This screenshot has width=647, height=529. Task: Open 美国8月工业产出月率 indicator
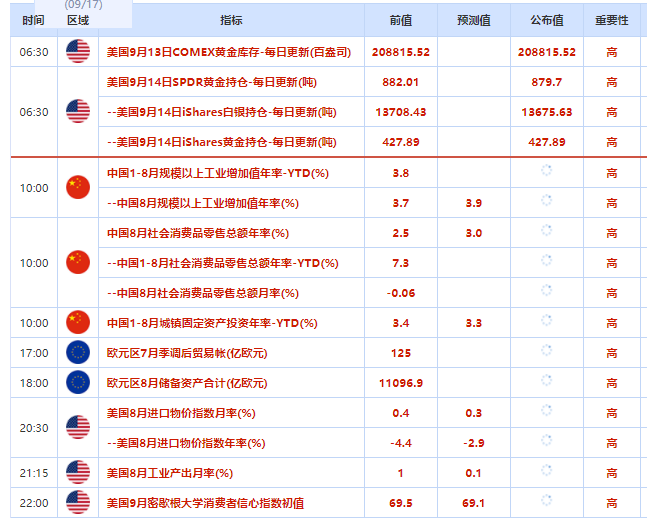tap(170, 473)
